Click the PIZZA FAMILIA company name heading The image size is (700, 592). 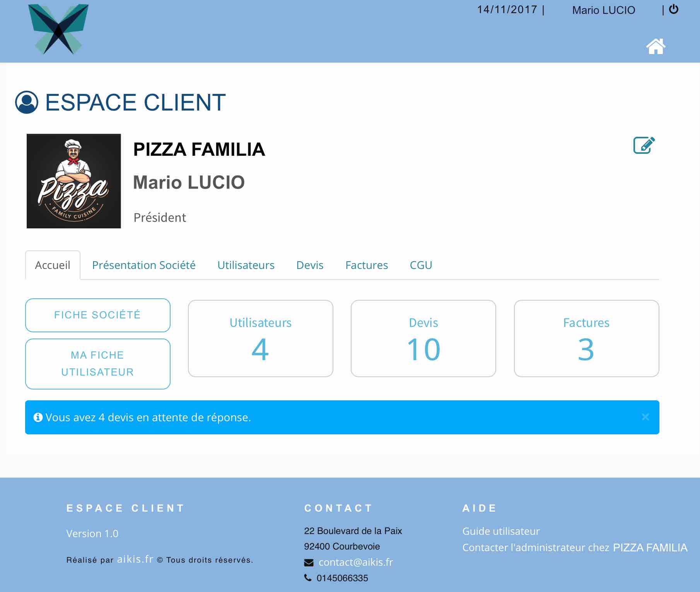coord(199,150)
